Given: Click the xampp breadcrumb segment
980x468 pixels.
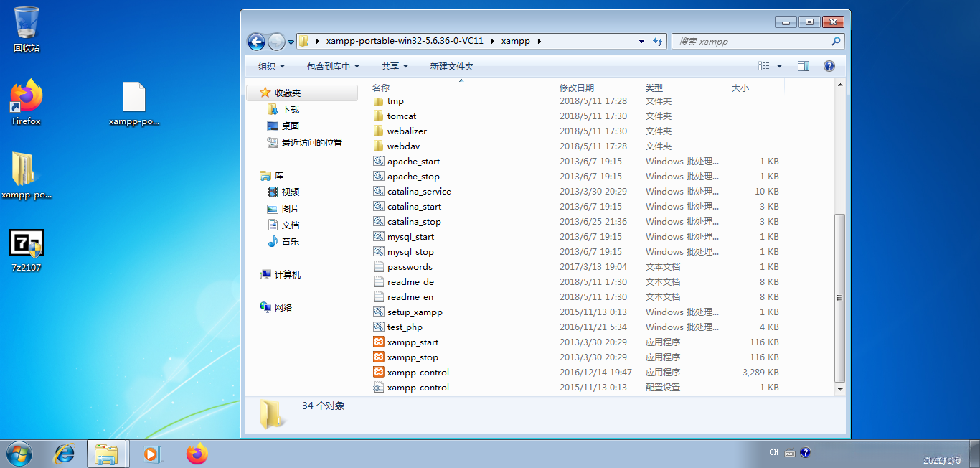Looking at the screenshot, I should point(516,42).
